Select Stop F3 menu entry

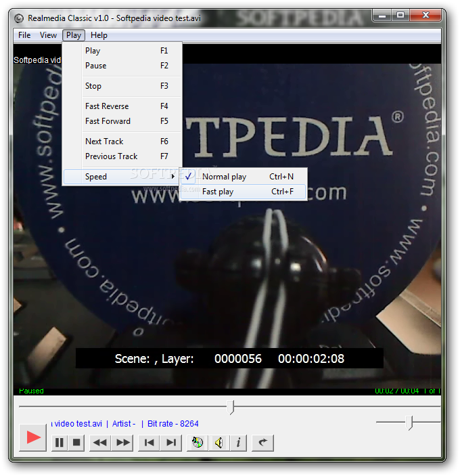(x=122, y=86)
